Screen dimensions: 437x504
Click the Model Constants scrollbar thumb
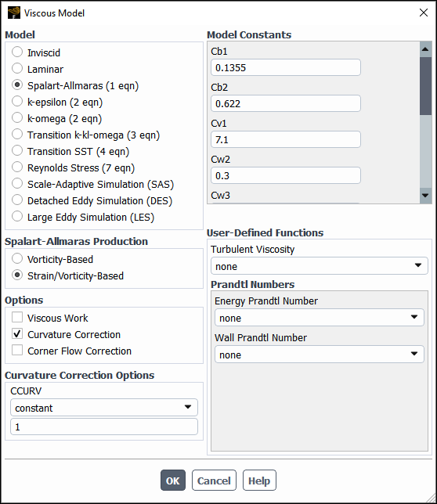click(x=425, y=86)
